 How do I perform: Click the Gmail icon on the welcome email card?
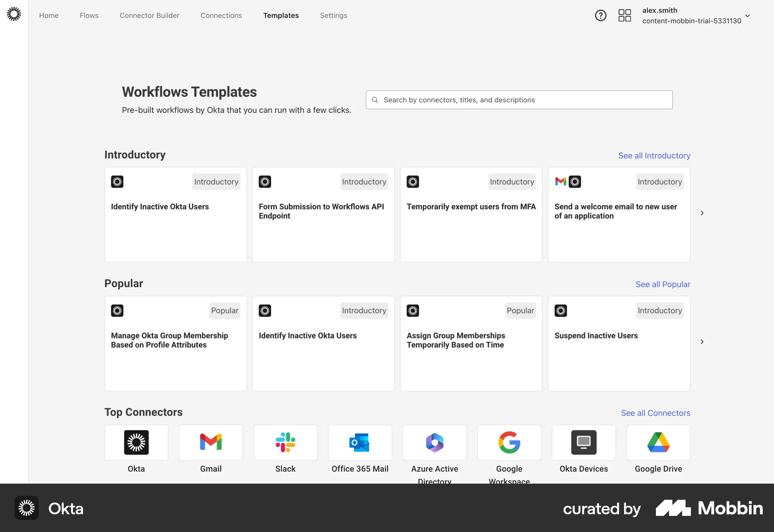point(560,182)
